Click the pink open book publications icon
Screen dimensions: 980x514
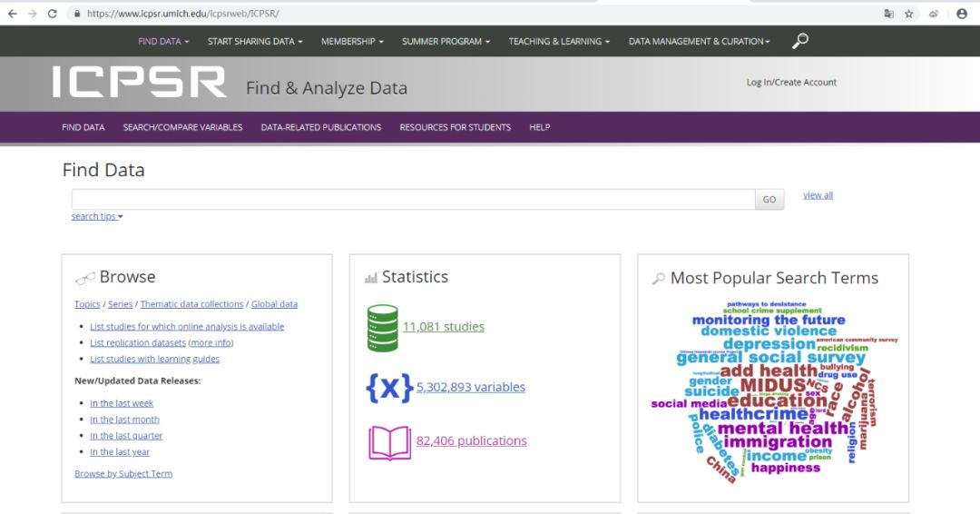coord(389,441)
